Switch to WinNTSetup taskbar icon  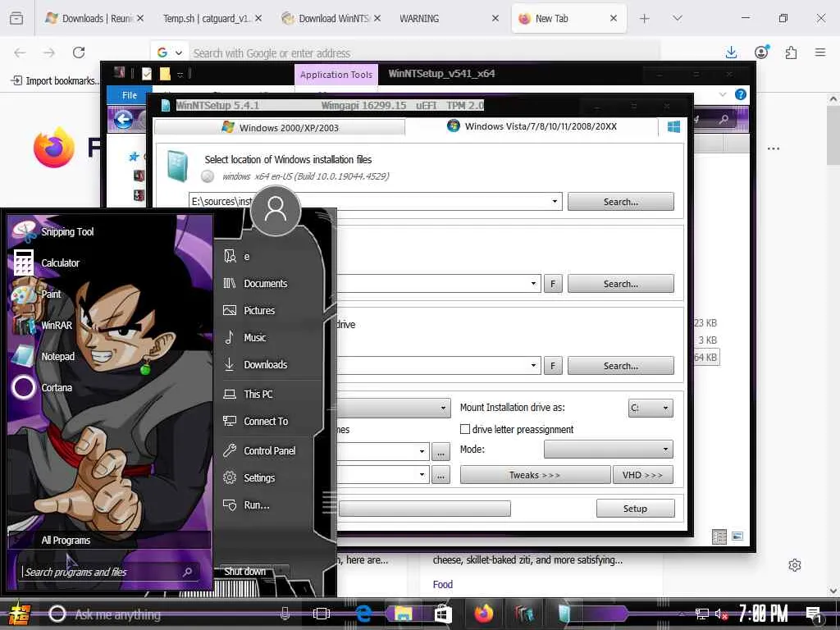tap(564, 614)
